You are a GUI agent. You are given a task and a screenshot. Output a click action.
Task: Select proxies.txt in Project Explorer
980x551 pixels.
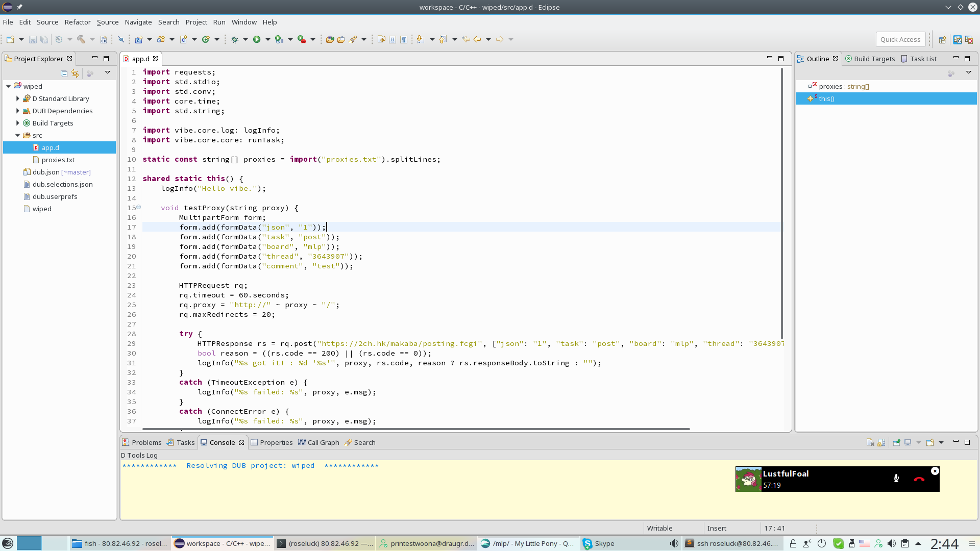[58, 160]
